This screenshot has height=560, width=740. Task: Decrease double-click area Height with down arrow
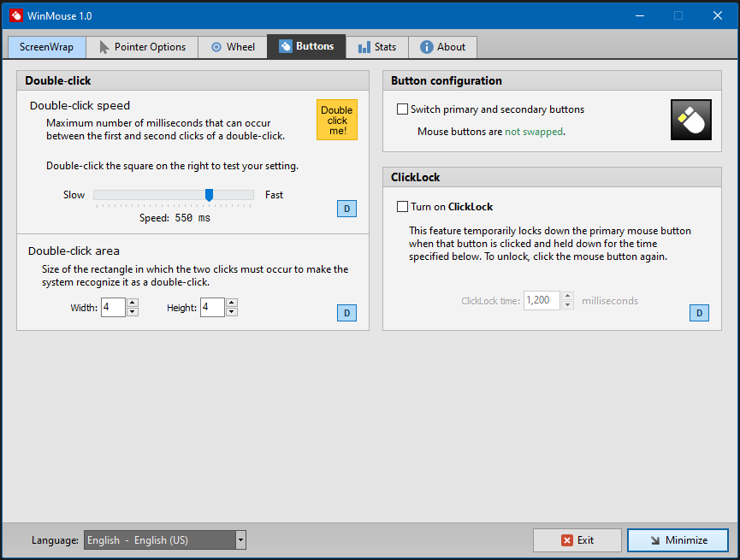tap(232, 312)
